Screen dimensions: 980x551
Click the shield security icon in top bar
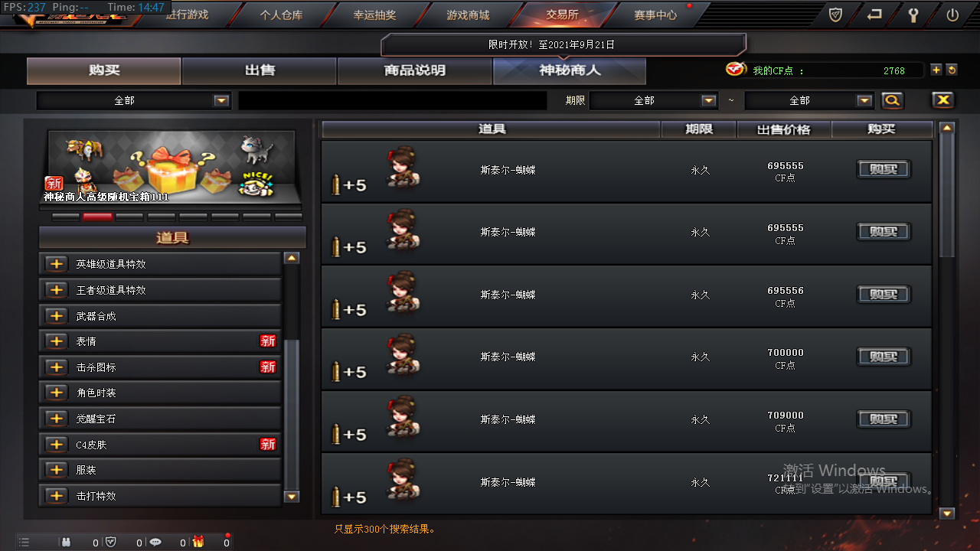(836, 15)
